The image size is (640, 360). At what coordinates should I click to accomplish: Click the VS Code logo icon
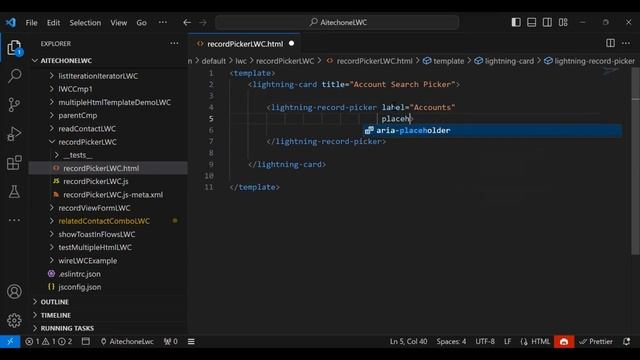tap(11, 22)
